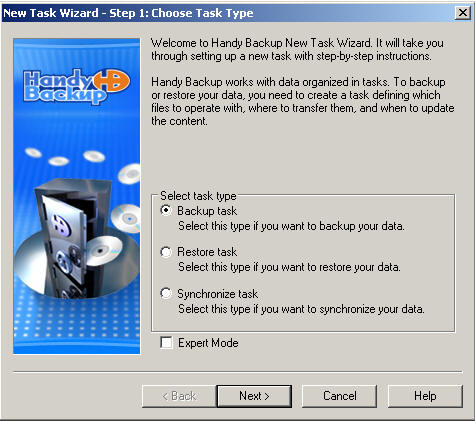Close the wizard with the X button
This screenshot has height=421, width=475.
point(463,13)
